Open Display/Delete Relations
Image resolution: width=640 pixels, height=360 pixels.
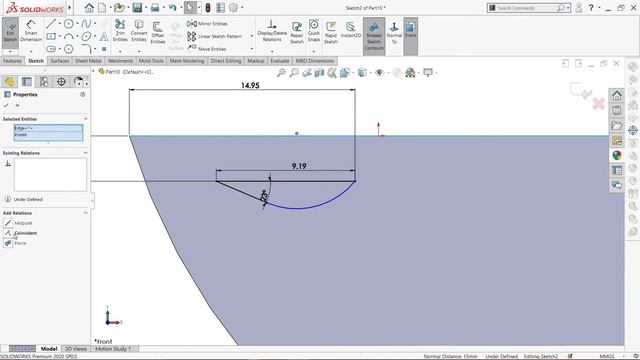click(272, 31)
